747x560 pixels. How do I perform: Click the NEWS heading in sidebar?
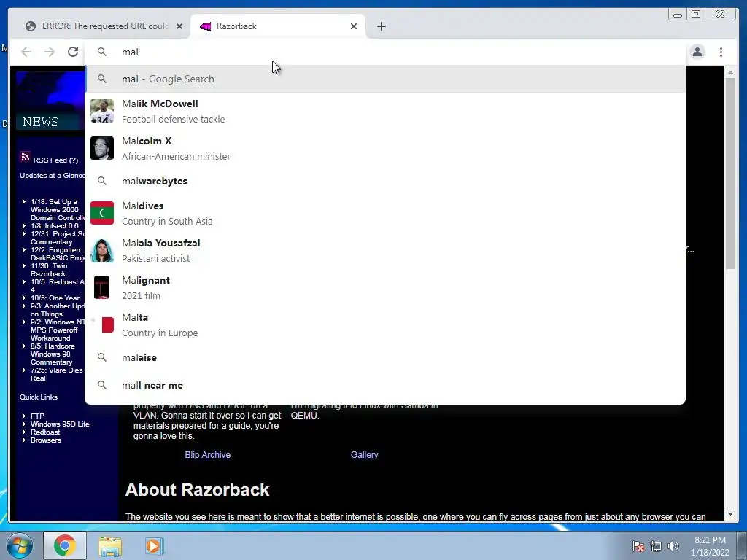pos(41,122)
